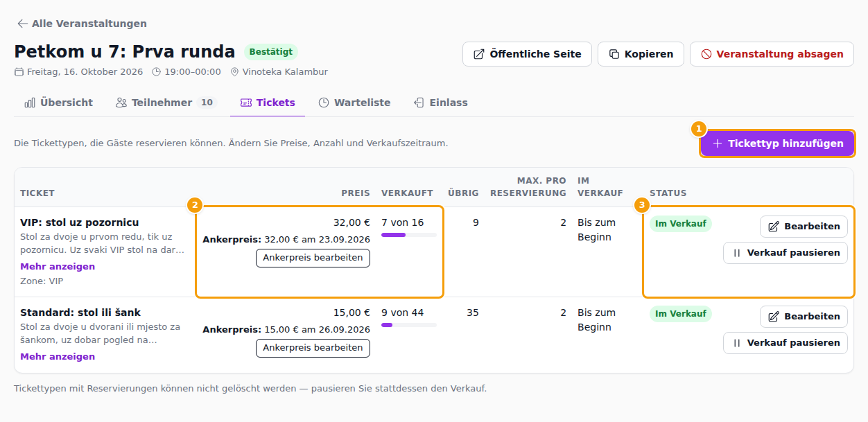Select the title VIP: stol uz pozornicu
Viewport: 868px width, 422px height.
point(80,222)
